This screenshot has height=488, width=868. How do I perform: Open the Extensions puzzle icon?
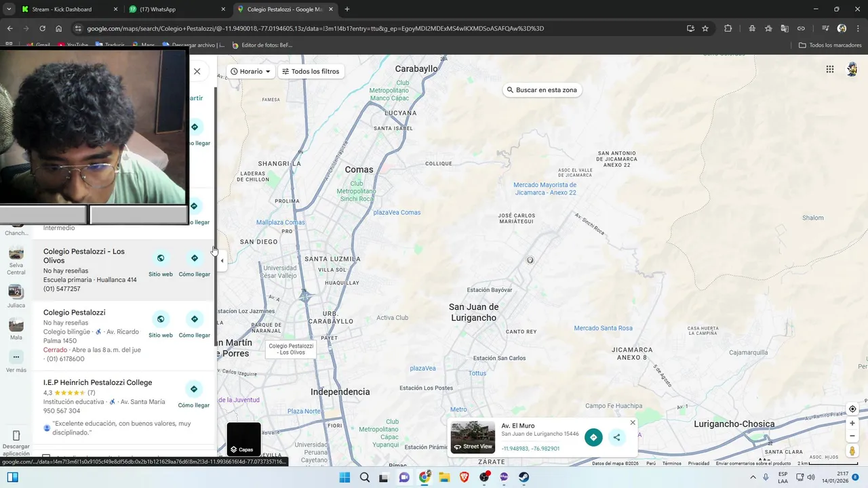(x=728, y=28)
